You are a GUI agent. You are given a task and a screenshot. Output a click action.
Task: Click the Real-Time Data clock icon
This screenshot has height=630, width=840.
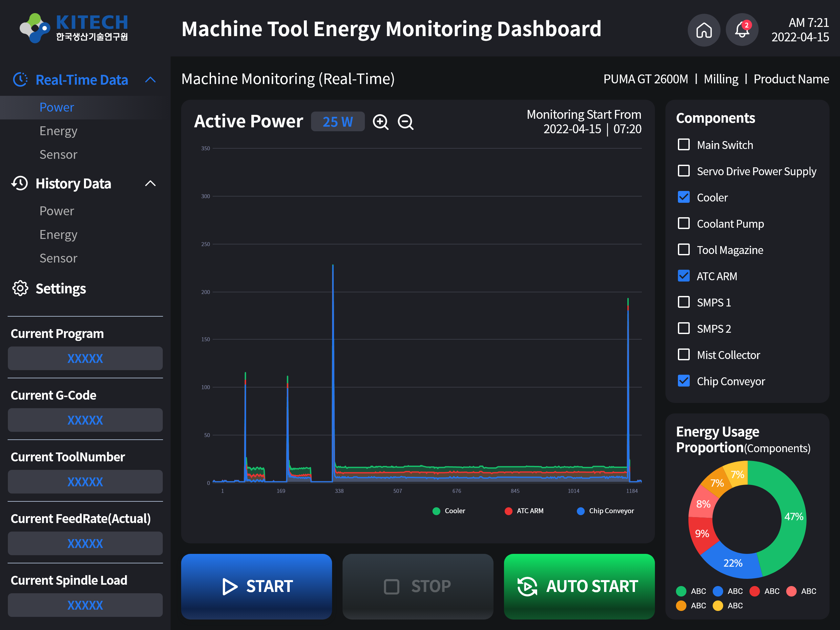click(20, 80)
